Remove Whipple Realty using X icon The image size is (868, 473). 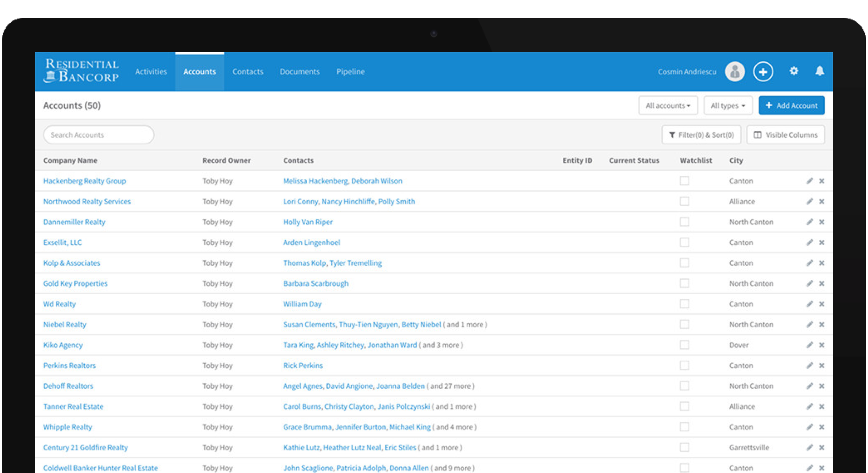coord(822,427)
